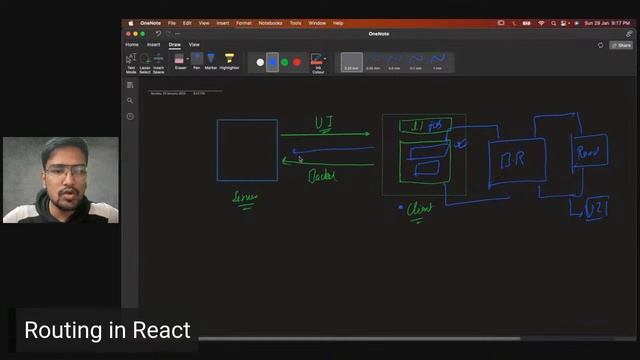The width and height of the screenshot is (640, 360).
Task: Click the Siri icon in menu bar
Action: click(576, 23)
